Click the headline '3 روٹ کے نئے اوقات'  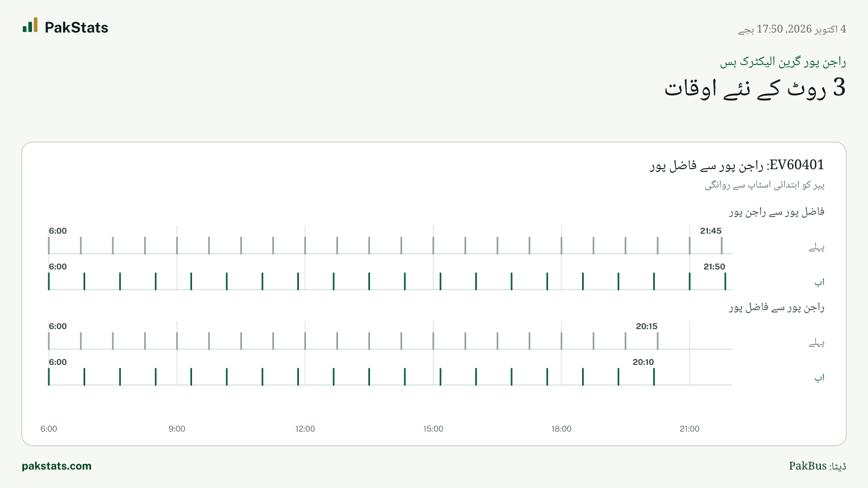click(755, 87)
